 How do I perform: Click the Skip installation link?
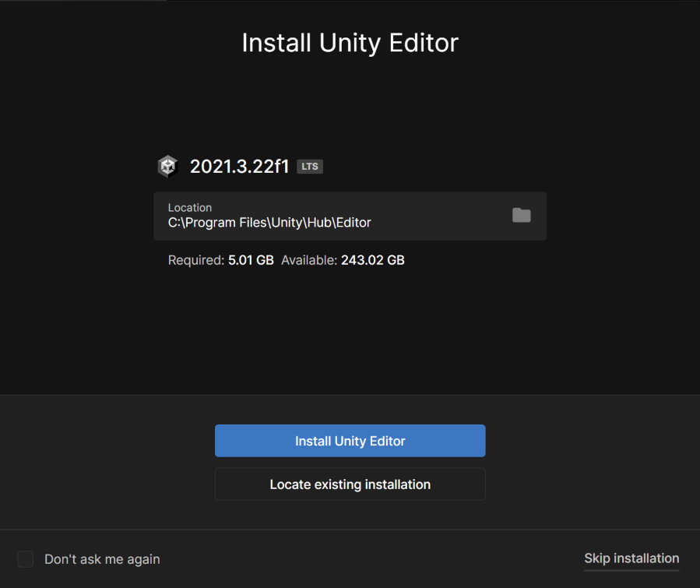[x=631, y=558]
